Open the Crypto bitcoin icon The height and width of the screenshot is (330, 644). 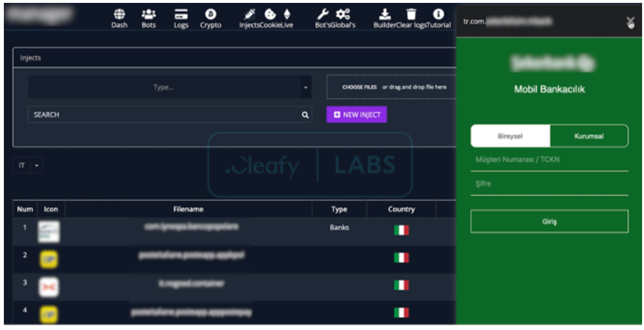(210, 14)
